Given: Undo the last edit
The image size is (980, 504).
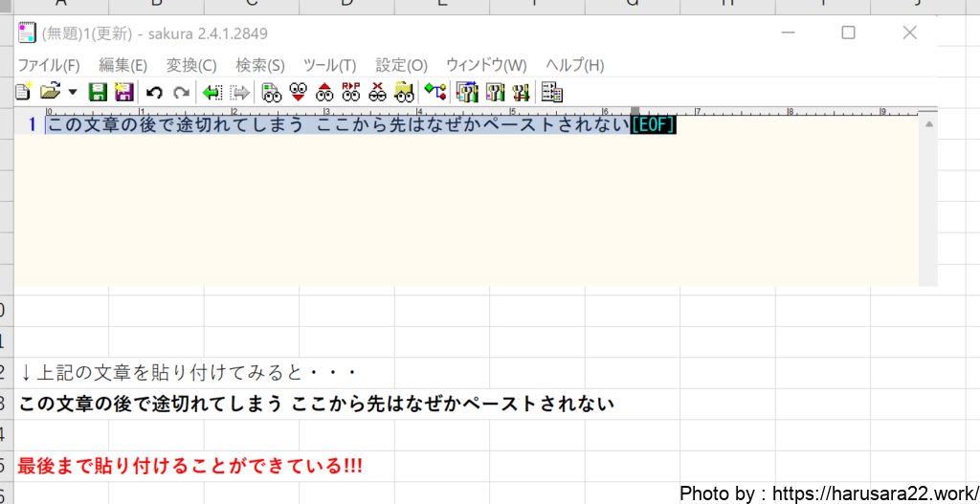Looking at the screenshot, I should (x=154, y=92).
